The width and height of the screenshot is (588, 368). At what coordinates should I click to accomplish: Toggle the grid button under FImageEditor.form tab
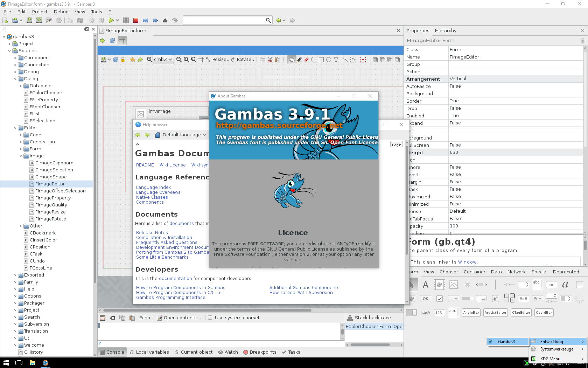(122, 41)
